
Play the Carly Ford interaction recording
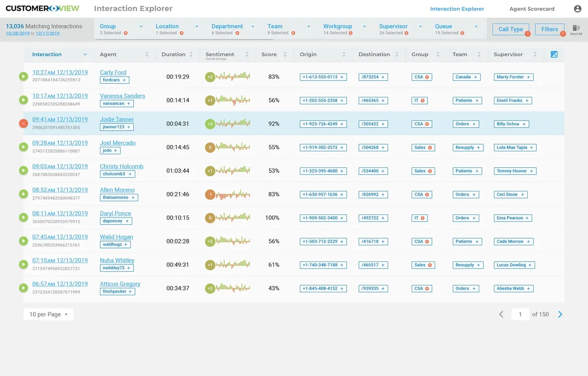(23, 76)
